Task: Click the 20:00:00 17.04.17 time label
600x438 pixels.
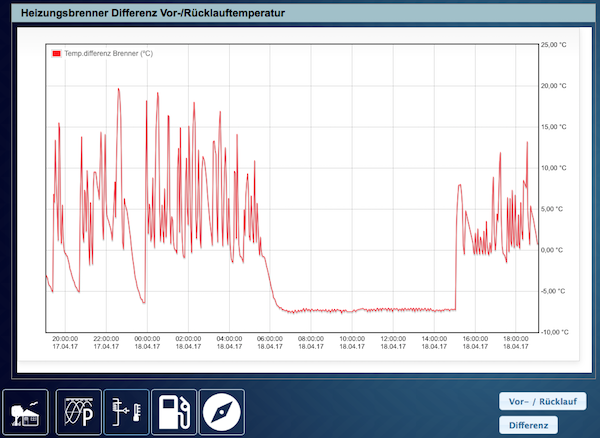Action: pos(65,343)
